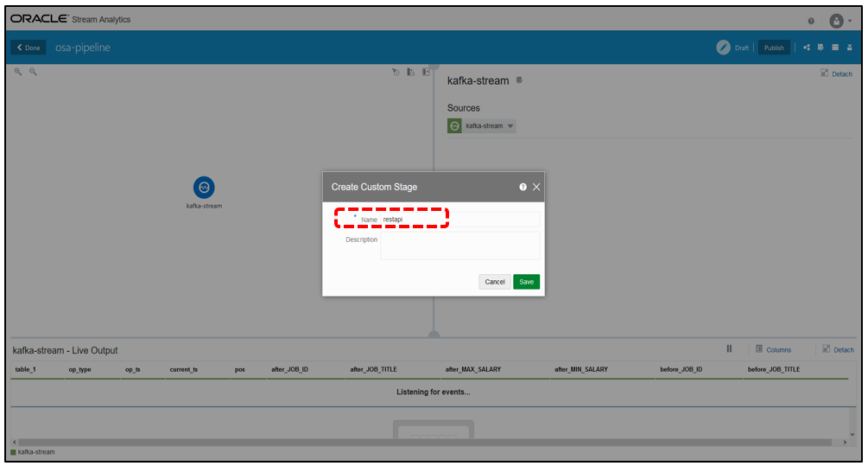Click the kafka-stream legend entry at bottom
Viewport: 868px width, 466px height.
33,452
